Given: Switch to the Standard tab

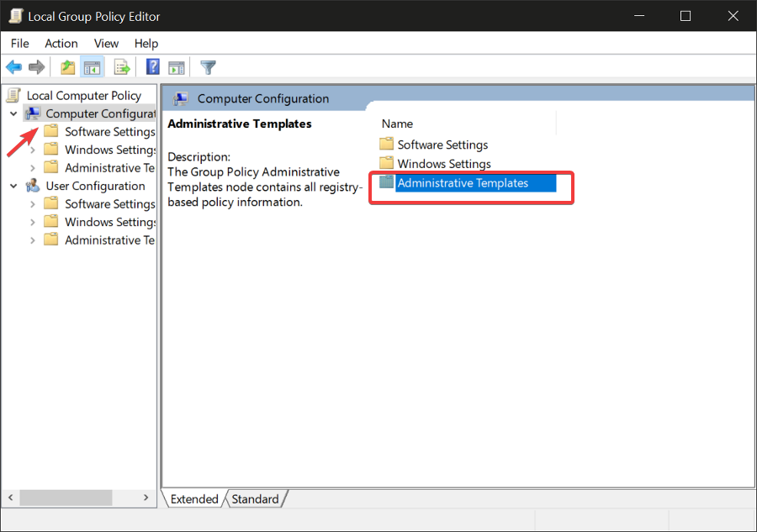Looking at the screenshot, I should tap(255, 498).
